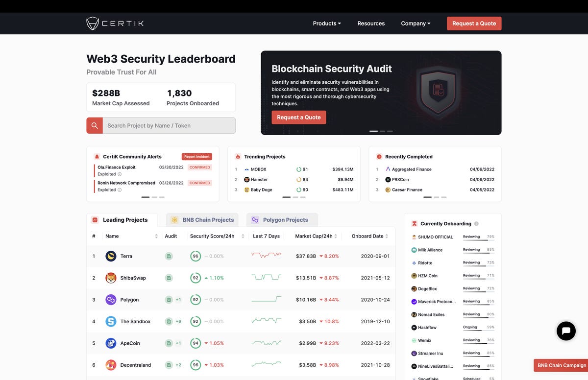Click The Sandbox +6 audits badge

(178, 321)
